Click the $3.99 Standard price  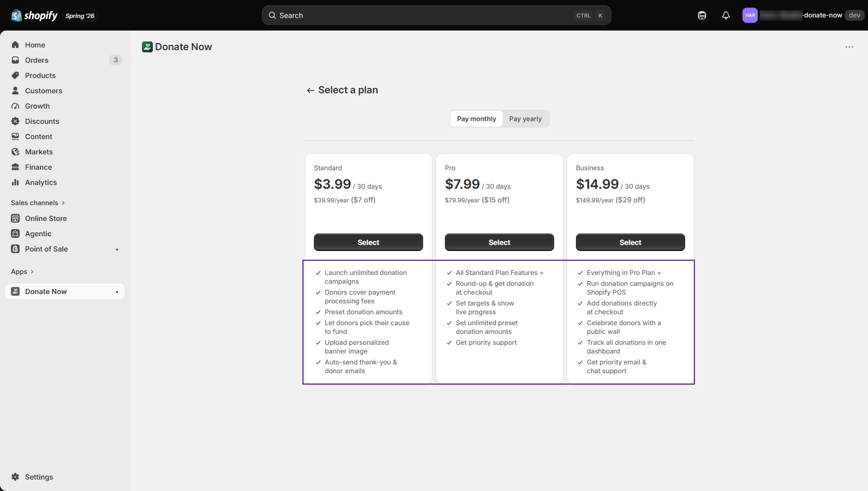332,184
